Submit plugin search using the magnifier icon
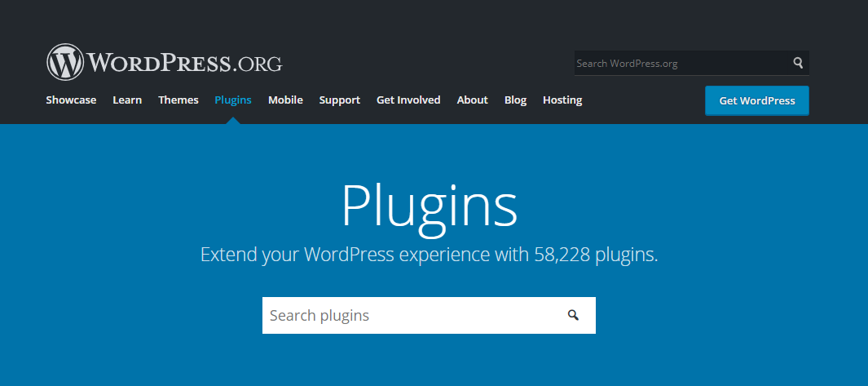The width and height of the screenshot is (868, 386). [574, 315]
